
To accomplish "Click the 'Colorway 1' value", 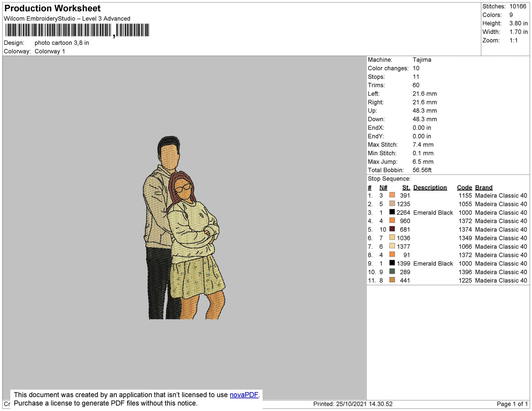I will [50, 52].
